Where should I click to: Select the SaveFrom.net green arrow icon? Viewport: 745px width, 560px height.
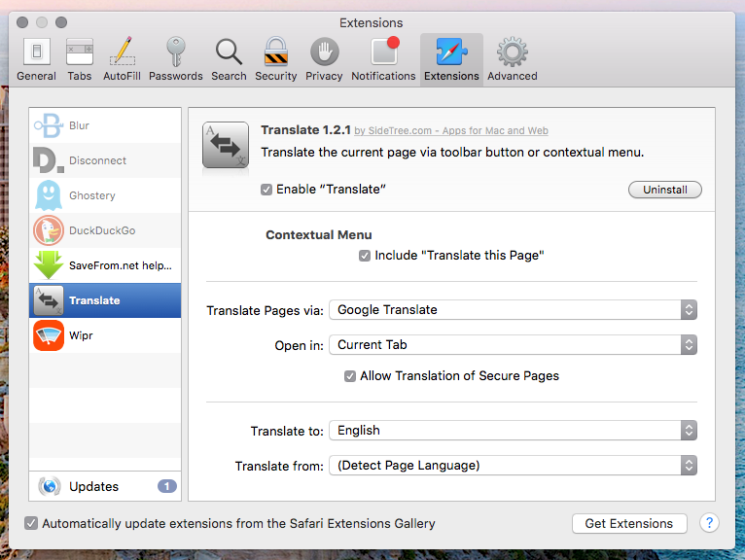click(48, 265)
